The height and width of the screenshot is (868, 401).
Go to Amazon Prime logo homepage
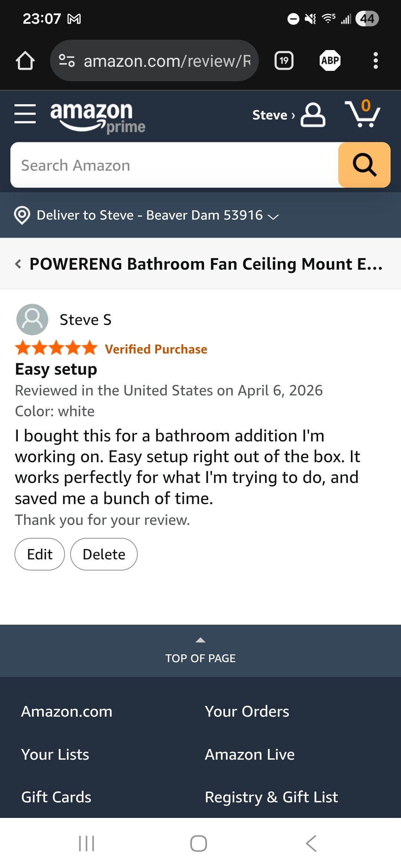[97, 117]
